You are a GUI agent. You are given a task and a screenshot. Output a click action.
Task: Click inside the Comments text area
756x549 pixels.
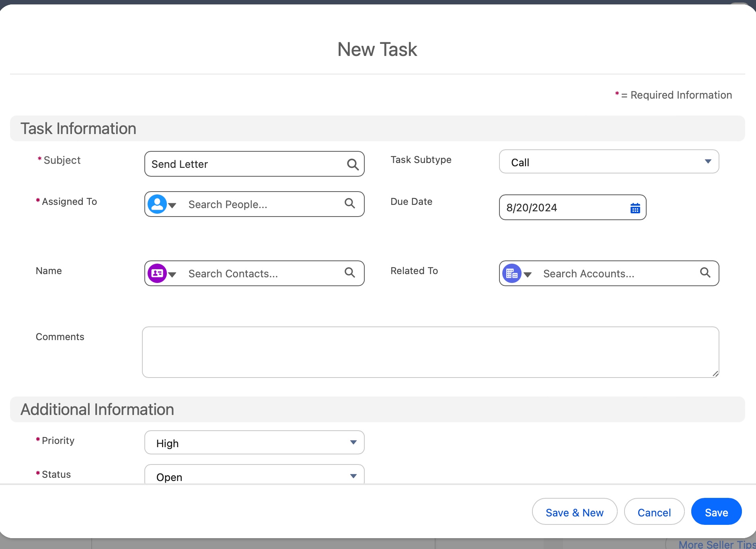tap(430, 352)
